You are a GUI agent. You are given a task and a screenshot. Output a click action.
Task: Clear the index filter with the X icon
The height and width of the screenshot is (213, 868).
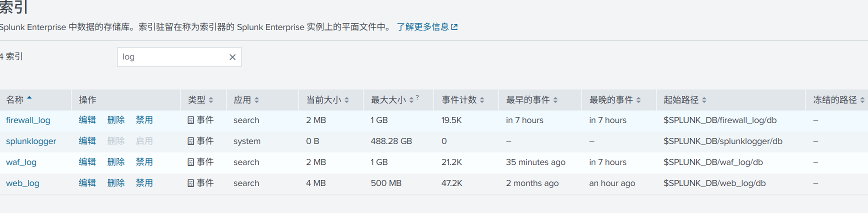[x=232, y=57]
